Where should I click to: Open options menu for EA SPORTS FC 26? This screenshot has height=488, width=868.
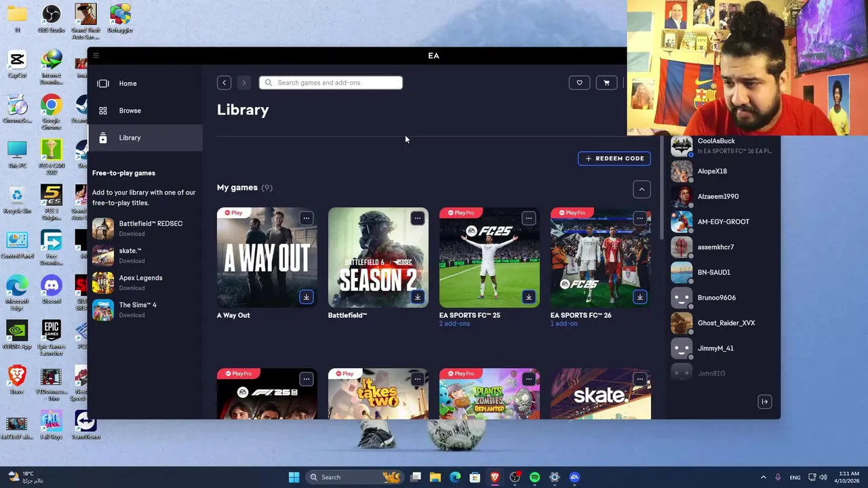pyautogui.click(x=640, y=218)
